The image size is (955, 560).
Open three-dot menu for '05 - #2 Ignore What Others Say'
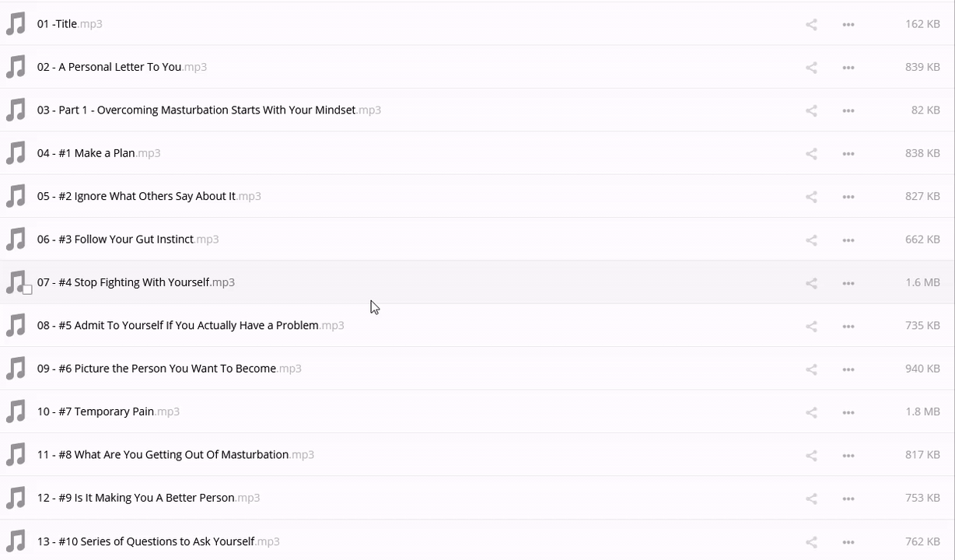[x=848, y=197]
